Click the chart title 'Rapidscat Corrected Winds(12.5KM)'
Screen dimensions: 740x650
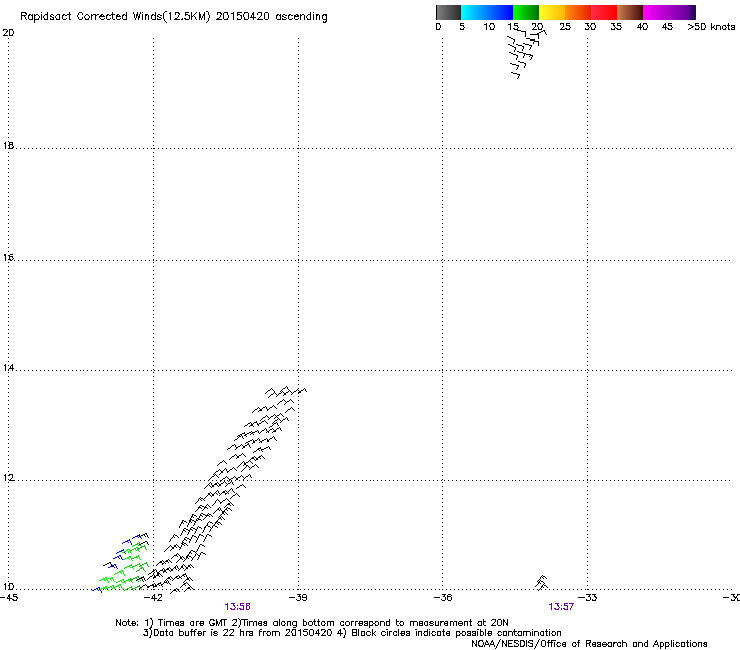(x=115, y=17)
